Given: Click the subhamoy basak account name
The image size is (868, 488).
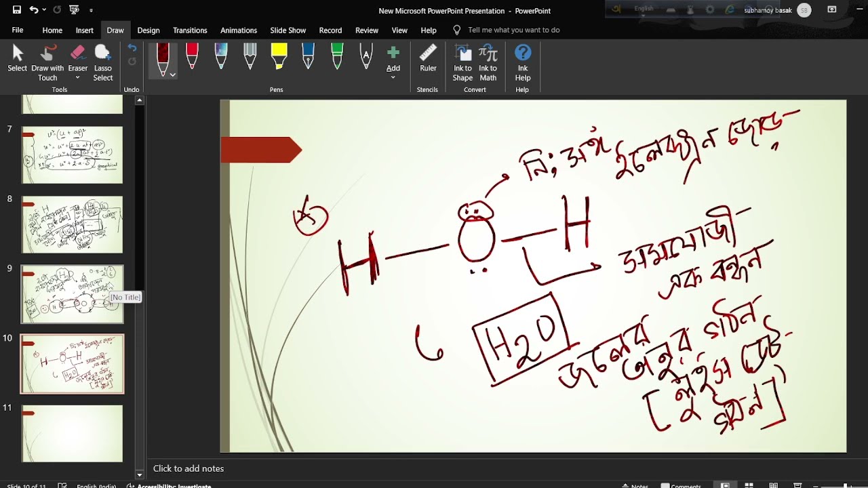Looking at the screenshot, I should (x=768, y=10).
